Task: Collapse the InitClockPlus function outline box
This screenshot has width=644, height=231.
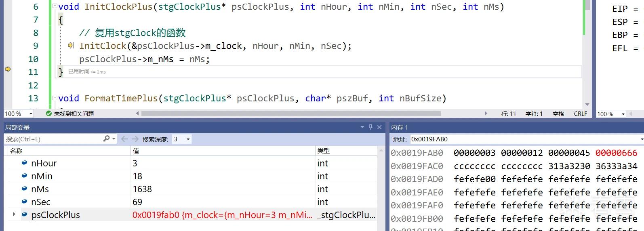Action: (55, 6)
